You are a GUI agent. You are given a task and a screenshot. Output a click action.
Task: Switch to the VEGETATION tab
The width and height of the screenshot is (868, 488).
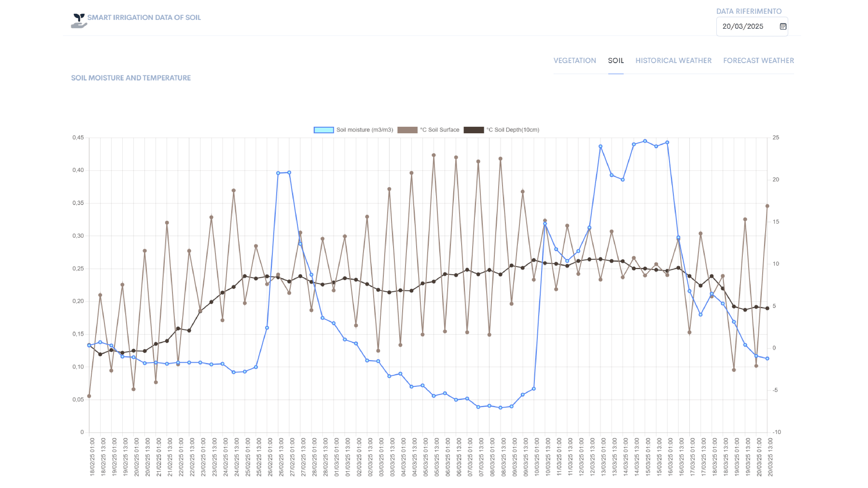(575, 61)
